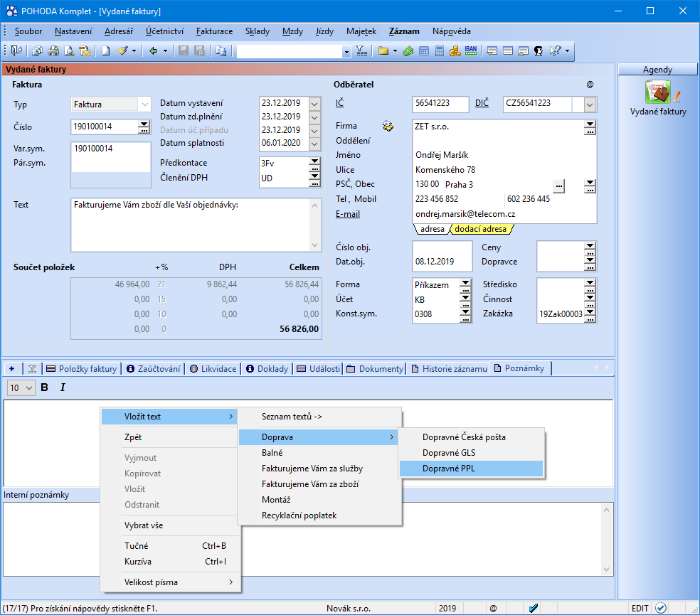
Task: Click the printer icon in toolbar
Action: point(53,51)
